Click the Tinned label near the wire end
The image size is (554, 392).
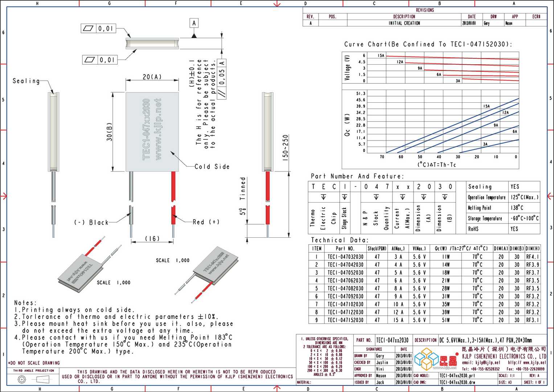tap(243, 188)
